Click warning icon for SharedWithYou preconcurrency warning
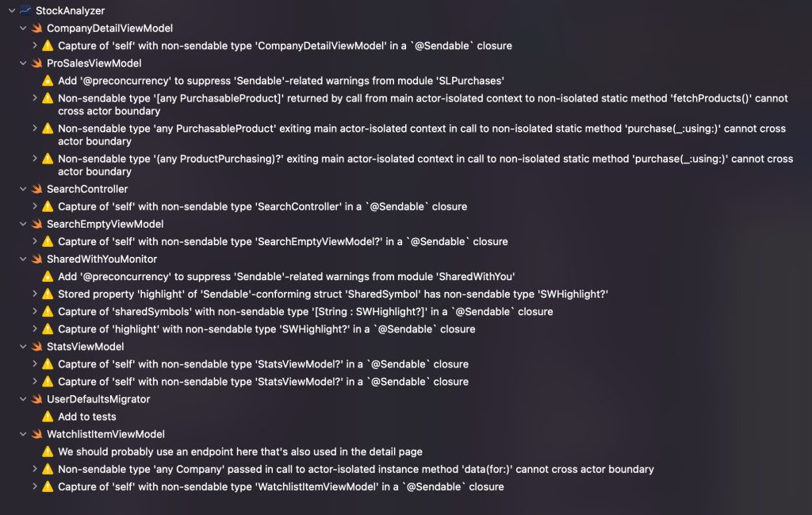Screen dimensions: 812x515 click(48, 276)
